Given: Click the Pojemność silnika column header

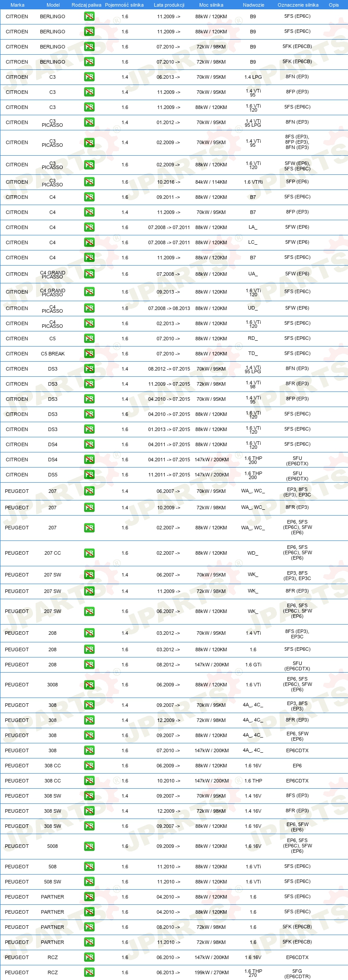Looking at the screenshot, I should point(124,5).
